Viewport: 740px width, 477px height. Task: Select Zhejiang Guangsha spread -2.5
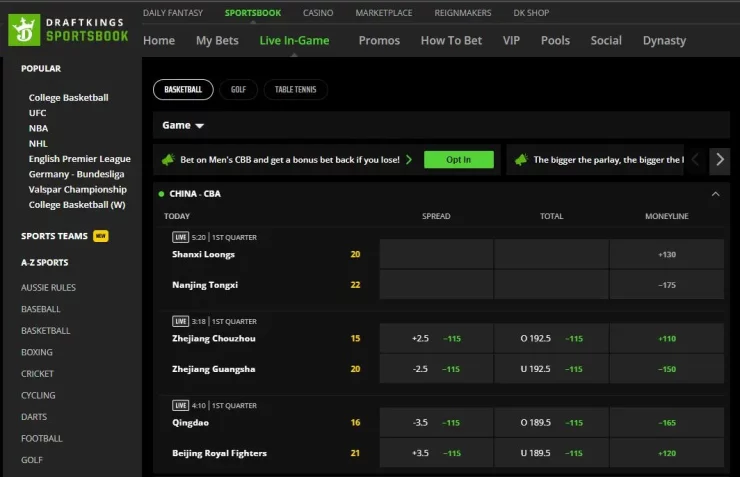[437, 369]
